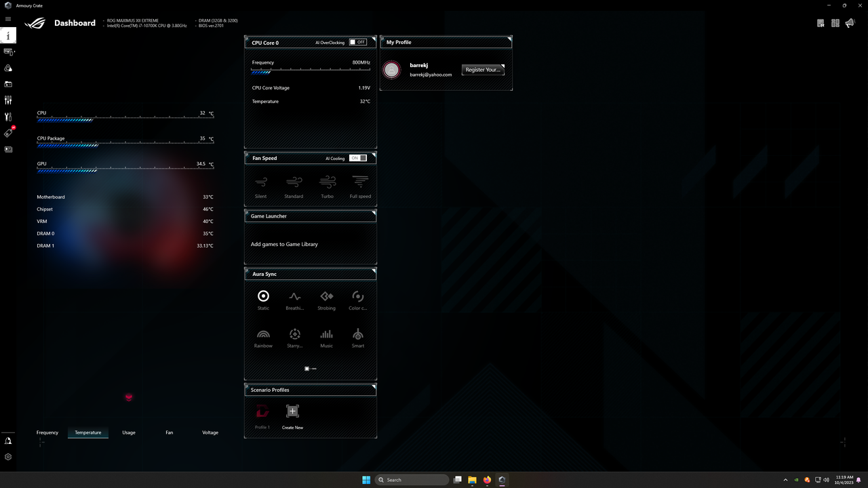Expand the My Profile widget corner
Screen dimensions: 868x488
509,39
